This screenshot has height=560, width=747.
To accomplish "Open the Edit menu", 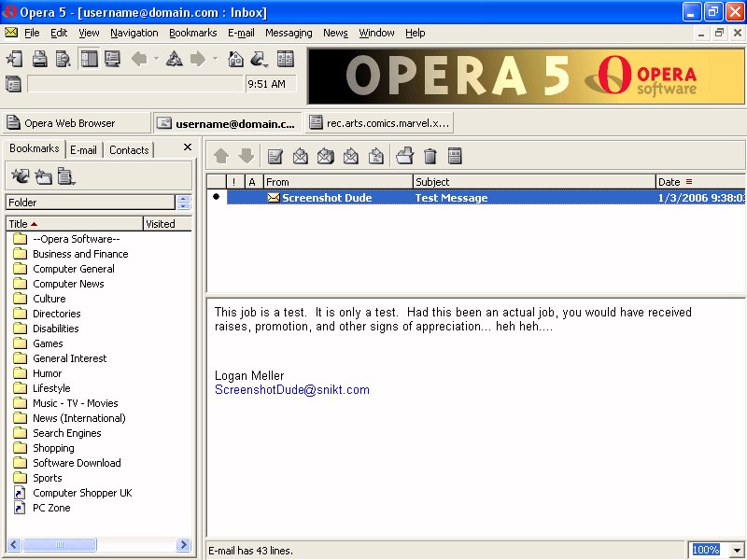I will coord(59,33).
